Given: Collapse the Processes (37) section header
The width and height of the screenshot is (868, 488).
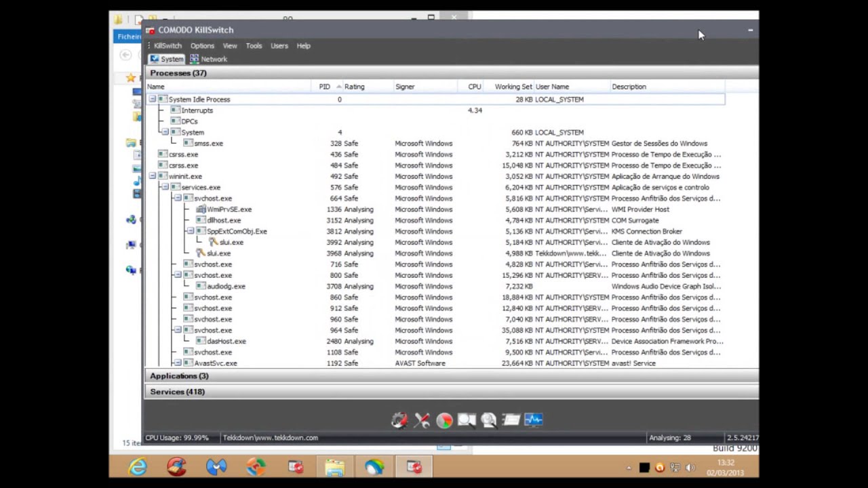Looking at the screenshot, I should click(451, 73).
